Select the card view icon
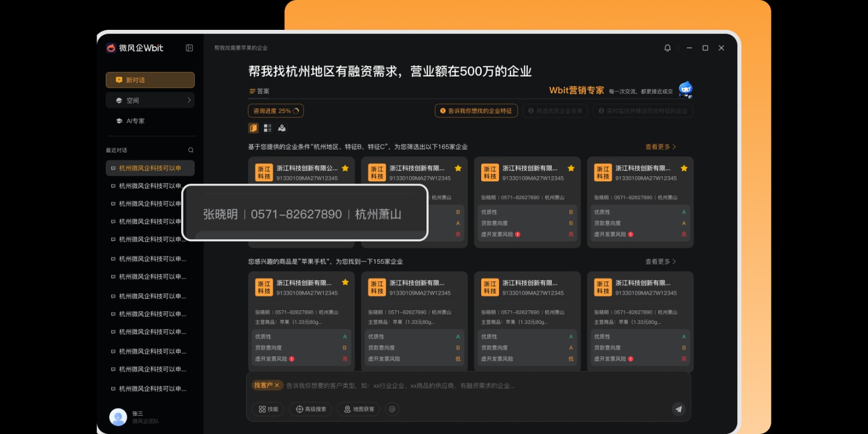Viewport: 868px width, 434px height. coord(253,128)
